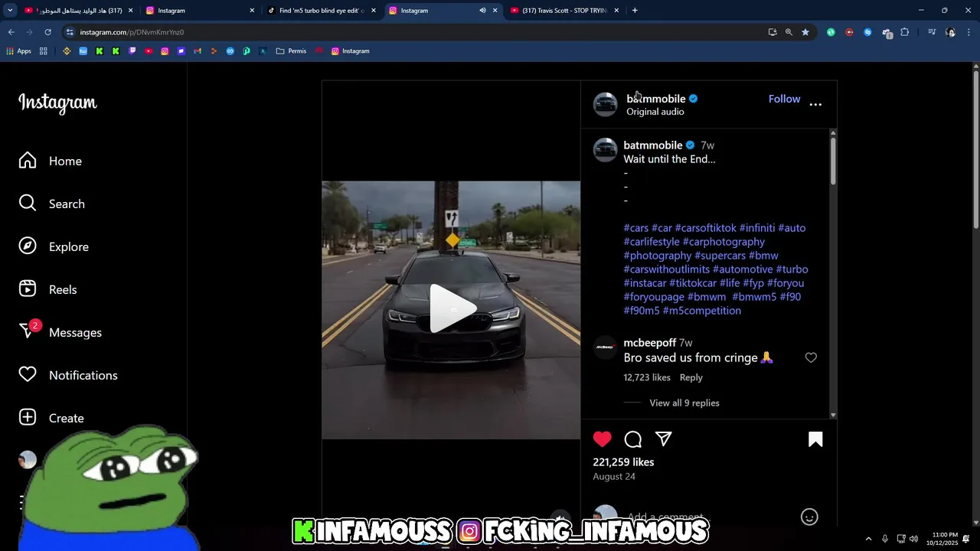Open tab search dropdown arrow
The width and height of the screenshot is (980, 551).
click(10, 11)
